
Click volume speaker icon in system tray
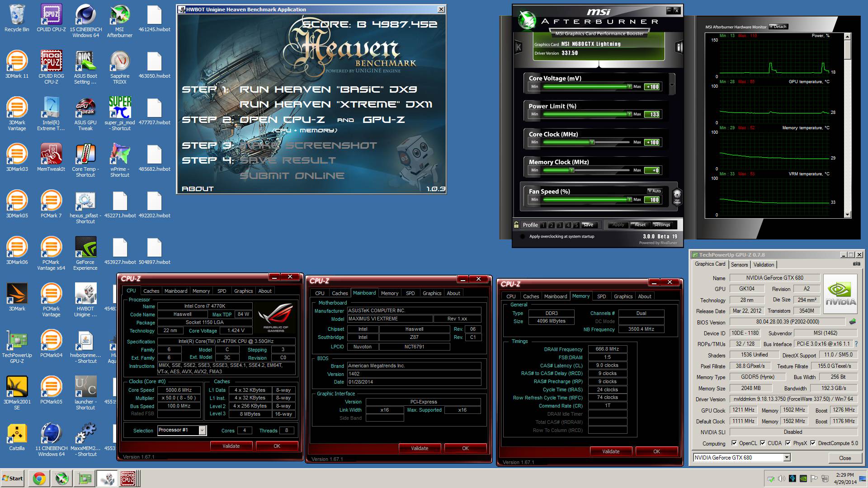782,479
